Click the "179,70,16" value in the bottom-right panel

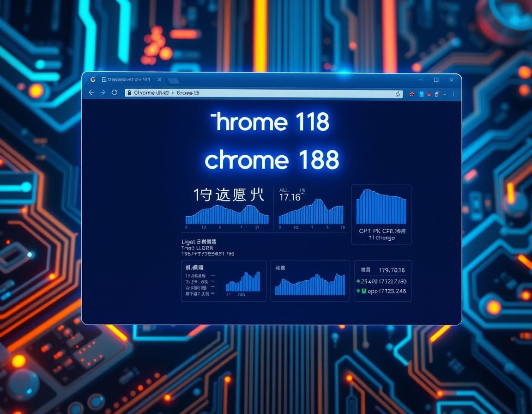[392, 270]
